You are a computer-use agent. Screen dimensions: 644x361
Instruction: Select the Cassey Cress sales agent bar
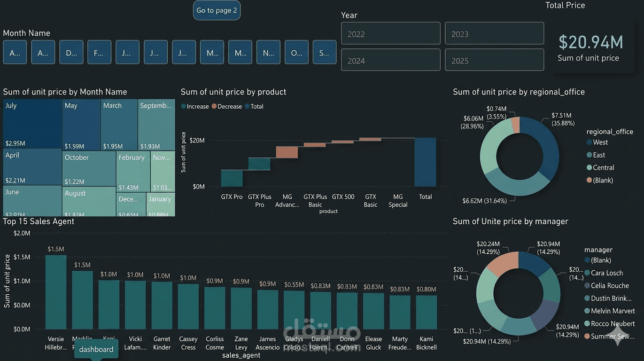(188, 306)
